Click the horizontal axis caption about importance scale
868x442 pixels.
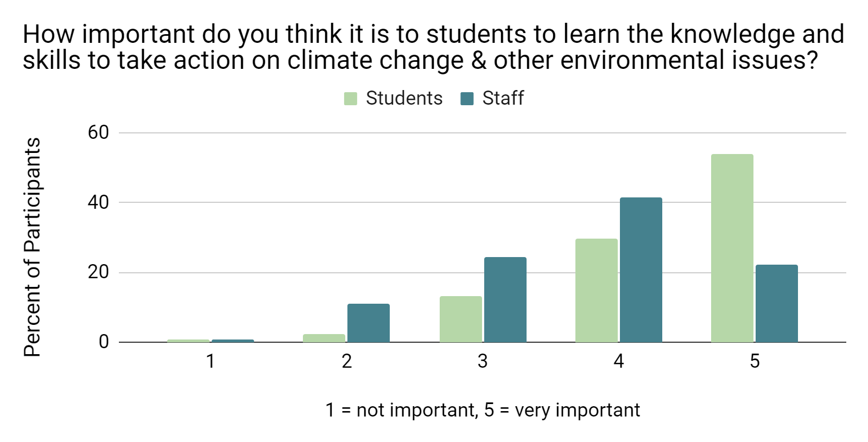click(x=483, y=410)
